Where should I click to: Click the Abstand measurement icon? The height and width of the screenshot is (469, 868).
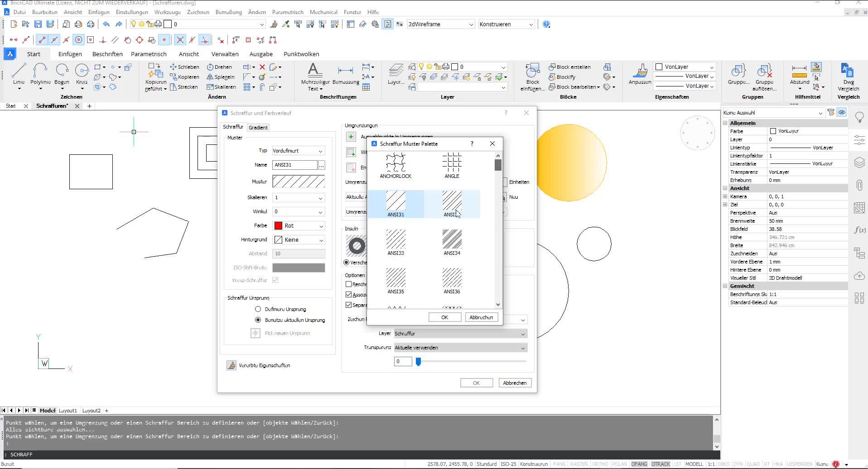pyautogui.click(x=799, y=74)
